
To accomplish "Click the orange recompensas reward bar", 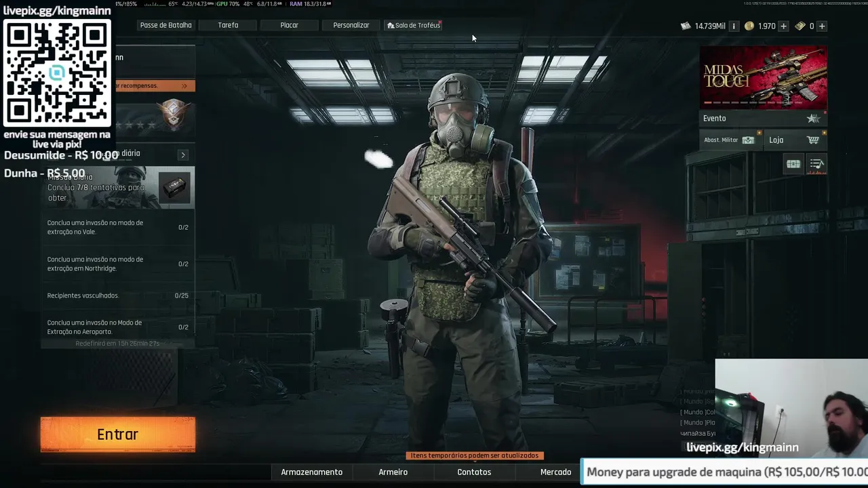I will [x=155, y=86].
